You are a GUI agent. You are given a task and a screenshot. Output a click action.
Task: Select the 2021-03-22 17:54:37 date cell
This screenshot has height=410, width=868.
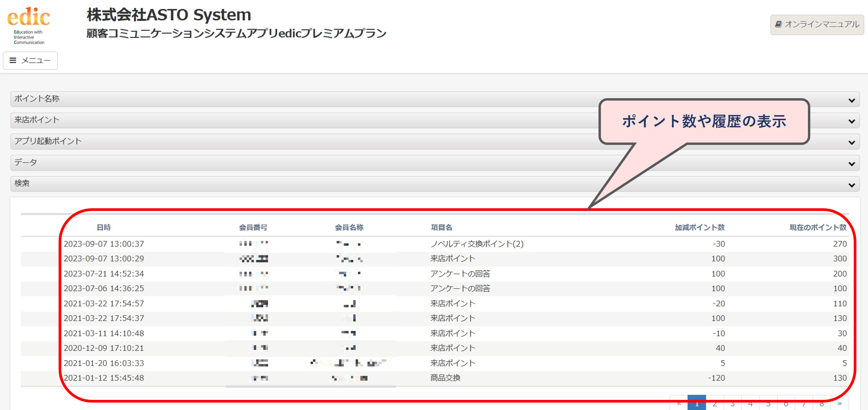(104, 318)
